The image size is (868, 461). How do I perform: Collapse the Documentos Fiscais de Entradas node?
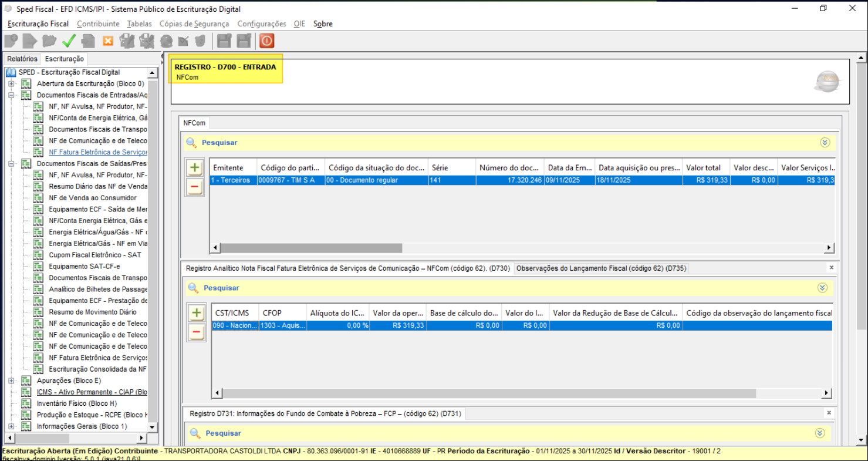click(11, 95)
